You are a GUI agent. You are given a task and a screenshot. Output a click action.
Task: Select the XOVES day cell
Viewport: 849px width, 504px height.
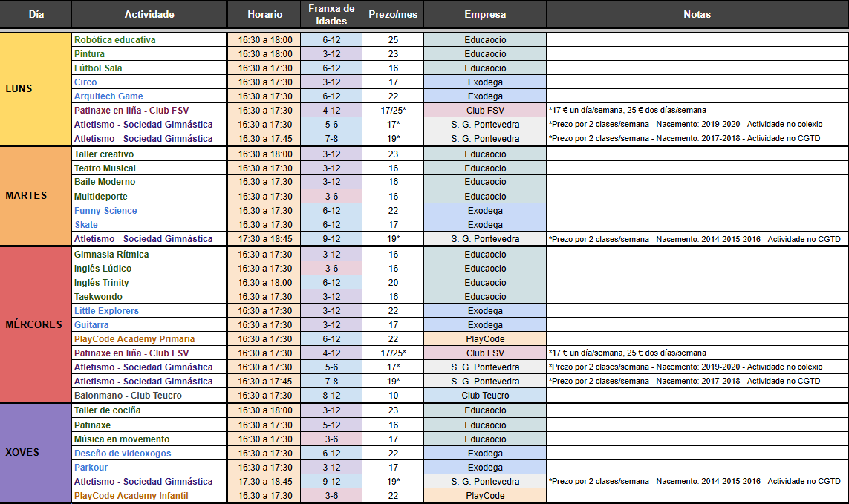point(36,453)
